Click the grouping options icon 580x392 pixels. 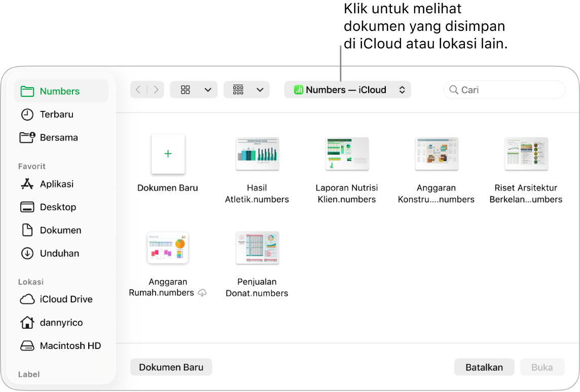click(x=238, y=90)
